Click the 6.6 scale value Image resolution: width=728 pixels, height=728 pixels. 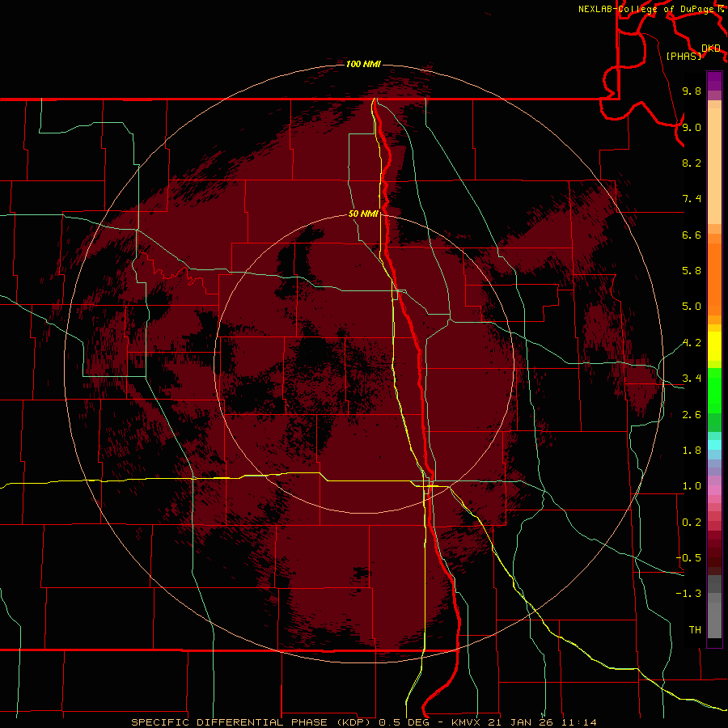[x=692, y=235]
